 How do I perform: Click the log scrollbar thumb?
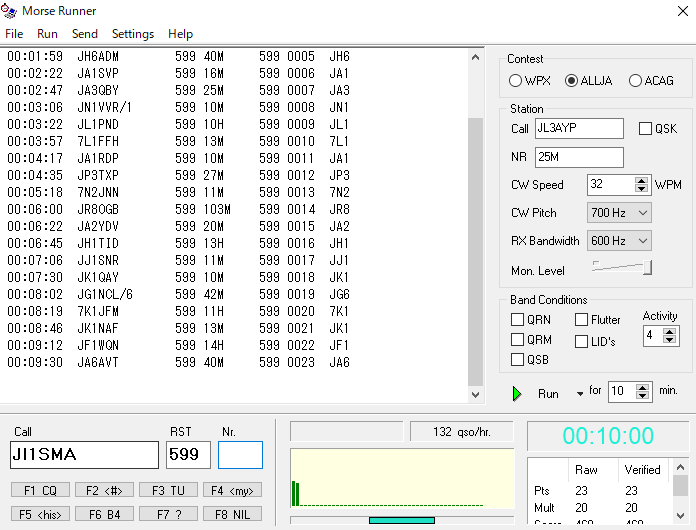(475, 252)
